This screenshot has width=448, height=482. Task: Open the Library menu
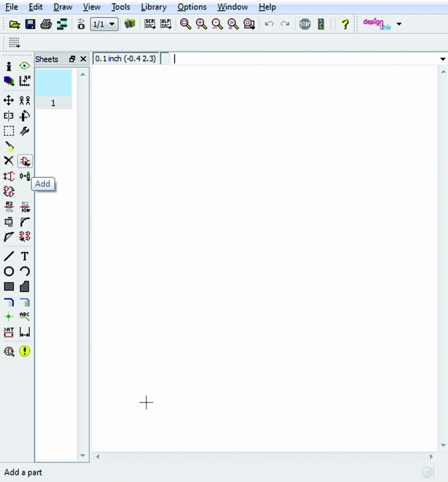pos(153,7)
